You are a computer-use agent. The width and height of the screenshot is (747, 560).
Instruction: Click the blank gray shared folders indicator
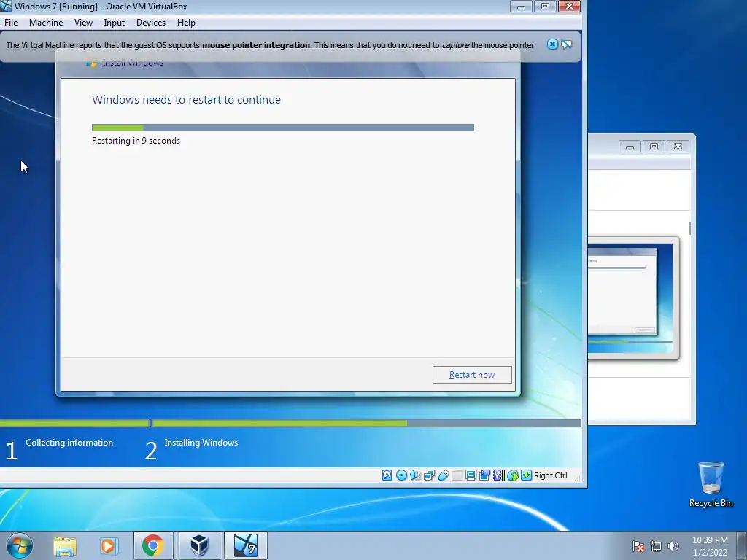tap(457, 475)
